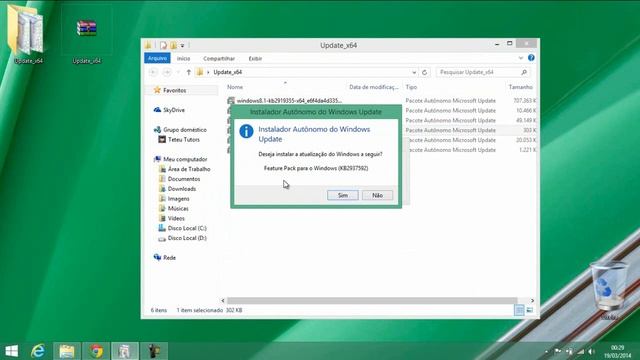Screen dimensions: 640x360
Task: Open the Arquivo ribbon tab
Action: tap(157, 58)
